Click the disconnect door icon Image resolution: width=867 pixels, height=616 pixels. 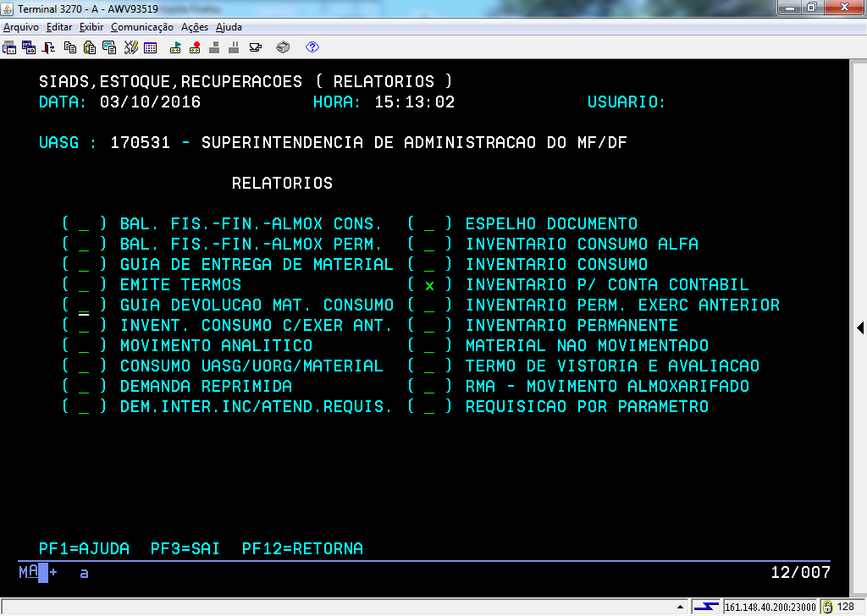point(48,47)
